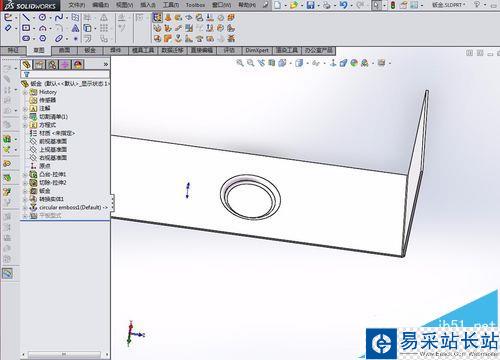Switch to the 钣金 tab
500x360 pixels.
pos(90,50)
